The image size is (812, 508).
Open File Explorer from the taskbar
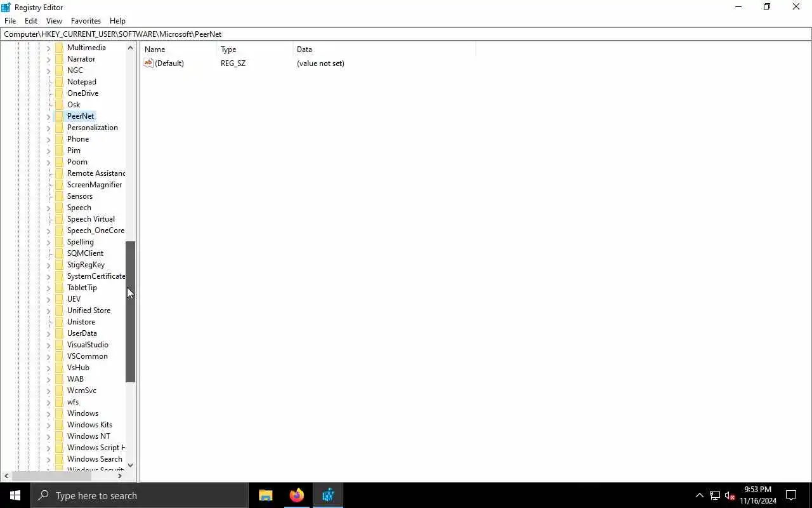(266, 495)
